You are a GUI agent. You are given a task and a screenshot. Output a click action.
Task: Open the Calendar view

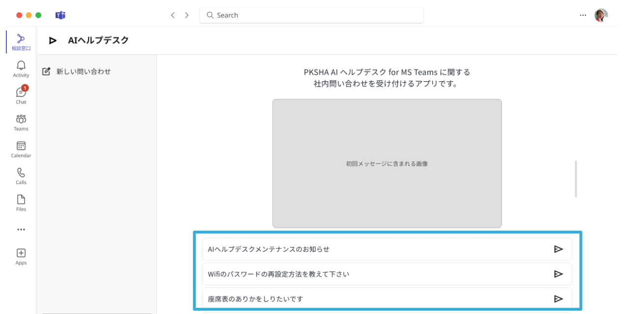coord(21,149)
